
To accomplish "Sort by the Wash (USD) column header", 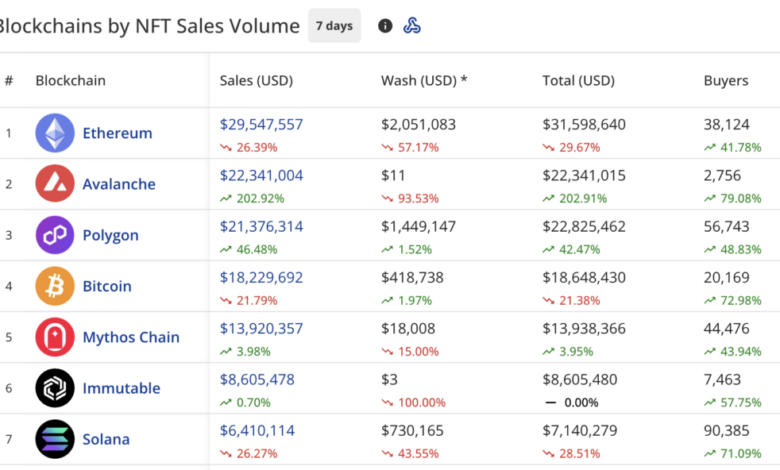I will tap(424, 81).
